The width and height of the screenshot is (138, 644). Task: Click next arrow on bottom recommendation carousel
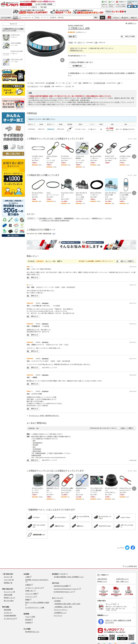click(x=134, y=488)
